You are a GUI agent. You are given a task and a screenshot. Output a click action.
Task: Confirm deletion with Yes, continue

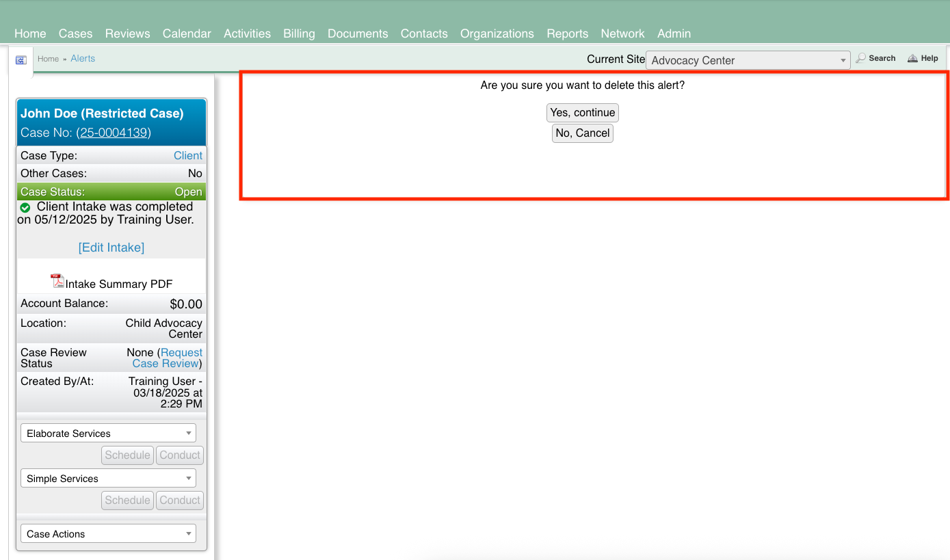pyautogui.click(x=583, y=113)
